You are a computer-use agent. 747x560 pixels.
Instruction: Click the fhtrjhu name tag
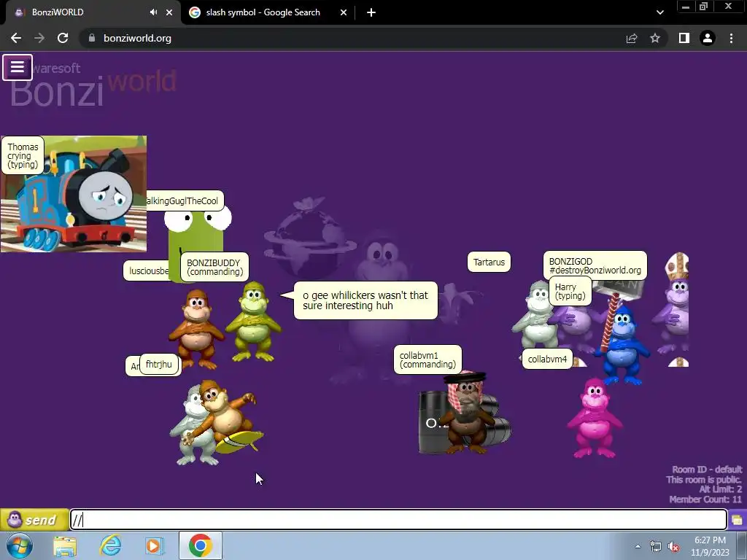click(159, 365)
